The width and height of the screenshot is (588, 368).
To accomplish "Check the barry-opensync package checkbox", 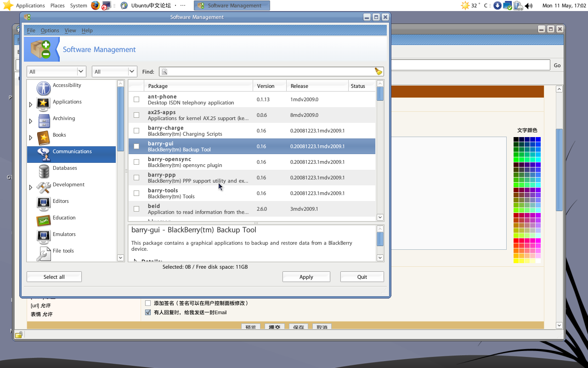I will pos(136,162).
